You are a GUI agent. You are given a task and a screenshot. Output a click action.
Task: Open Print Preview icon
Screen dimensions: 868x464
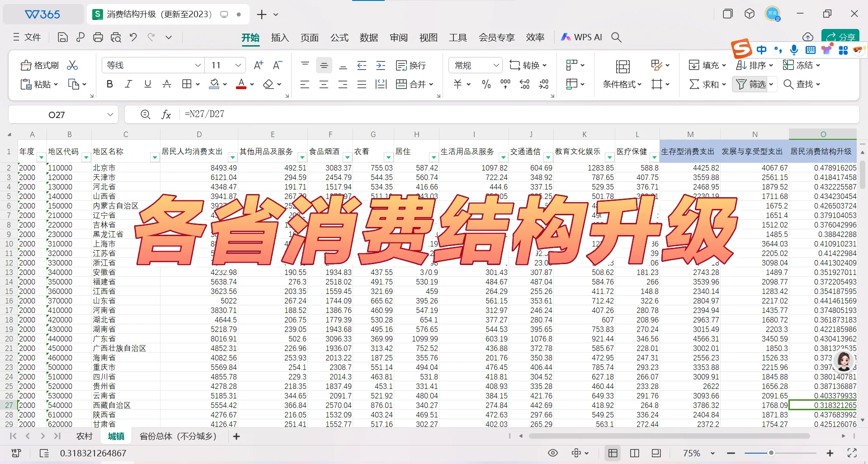[116, 38]
